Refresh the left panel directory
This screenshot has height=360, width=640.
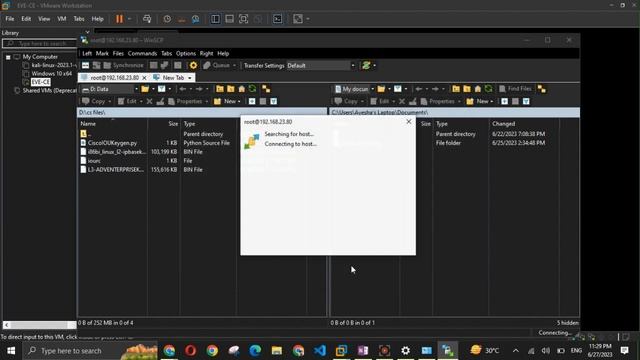(253, 89)
